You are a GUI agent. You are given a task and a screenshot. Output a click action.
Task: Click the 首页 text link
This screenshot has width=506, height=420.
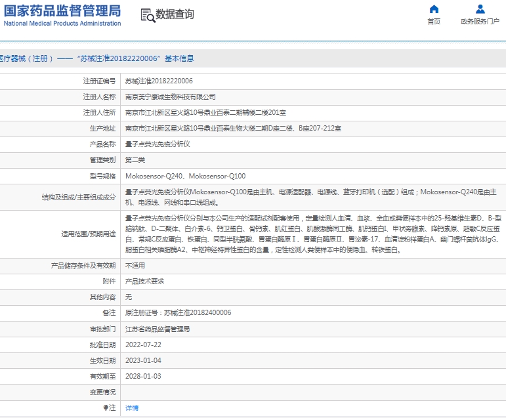(434, 22)
